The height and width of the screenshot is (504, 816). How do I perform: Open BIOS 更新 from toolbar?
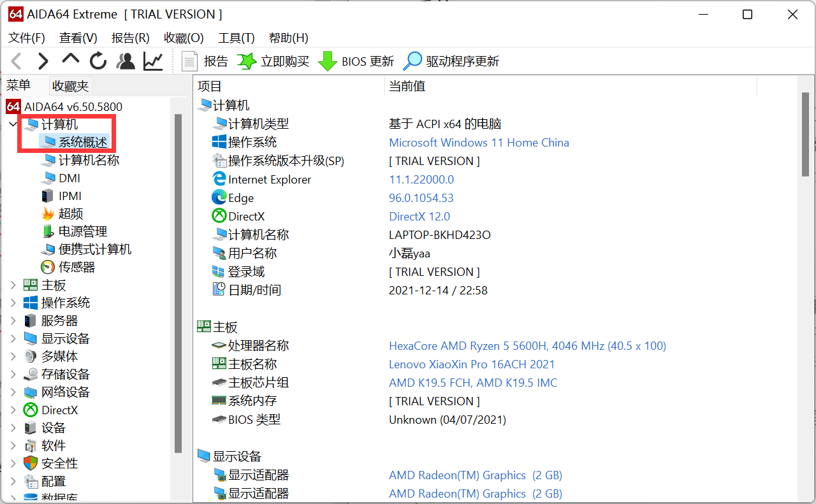pos(356,61)
